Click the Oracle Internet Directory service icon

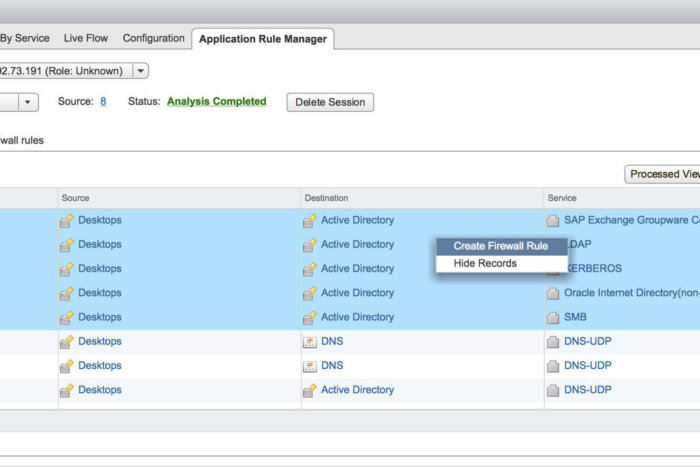(553, 294)
